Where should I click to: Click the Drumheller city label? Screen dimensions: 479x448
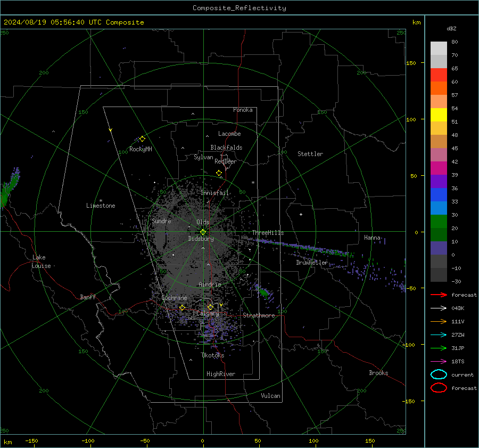(312, 263)
